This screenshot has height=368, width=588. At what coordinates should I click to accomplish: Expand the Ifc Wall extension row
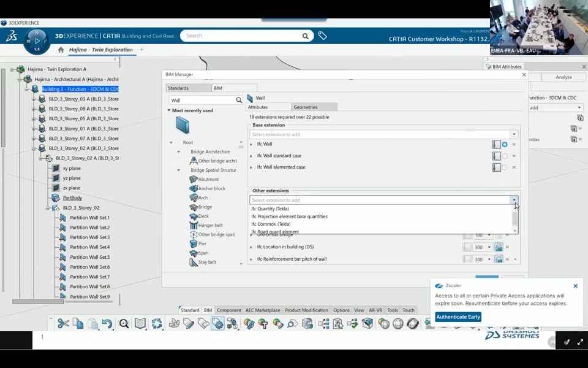tap(251, 144)
